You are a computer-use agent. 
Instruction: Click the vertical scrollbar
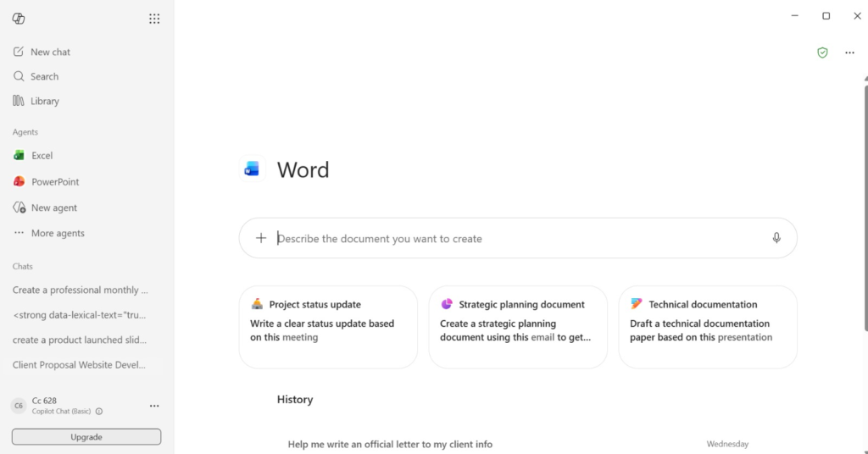865,208
